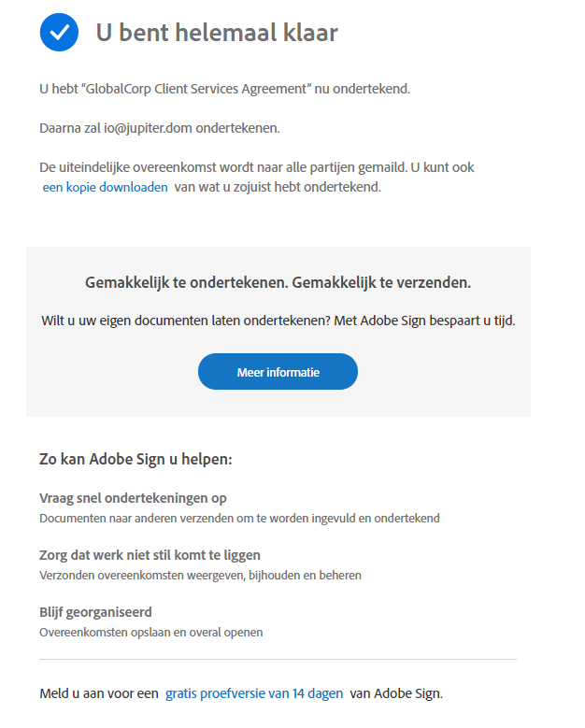This screenshot has width=585, height=728.
Task: Click the "Wilt u uw eigen documenten" text
Action: pyautogui.click(x=278, y=321)
